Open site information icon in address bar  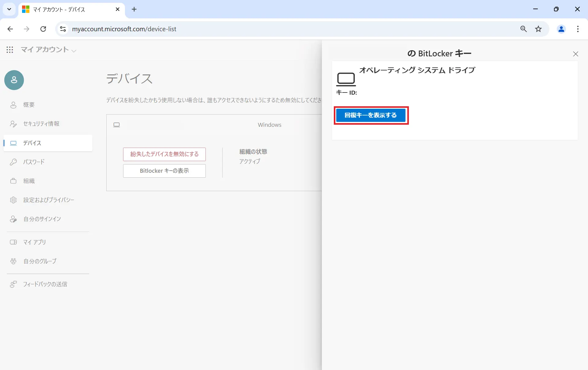click(63, 29)
